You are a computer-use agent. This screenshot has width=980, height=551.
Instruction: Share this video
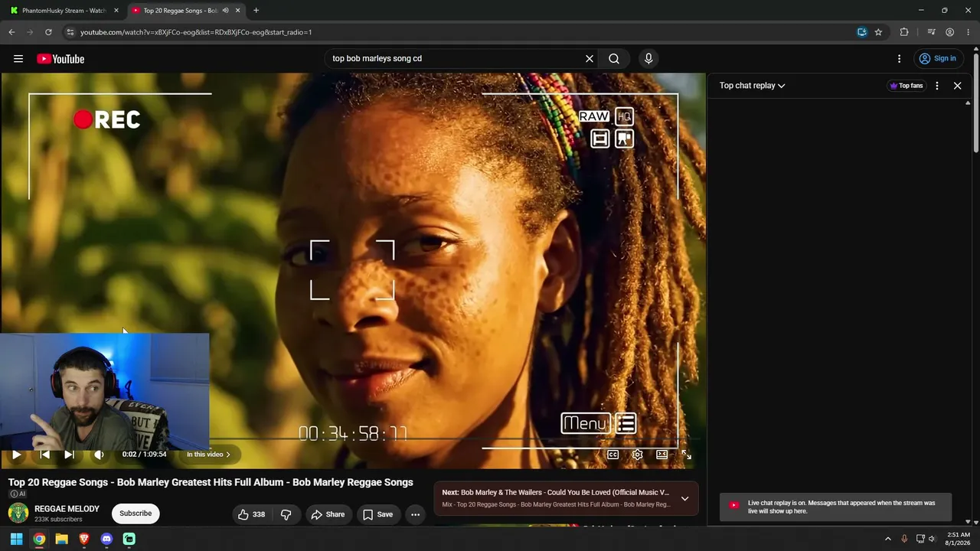[x=328, y=514]
